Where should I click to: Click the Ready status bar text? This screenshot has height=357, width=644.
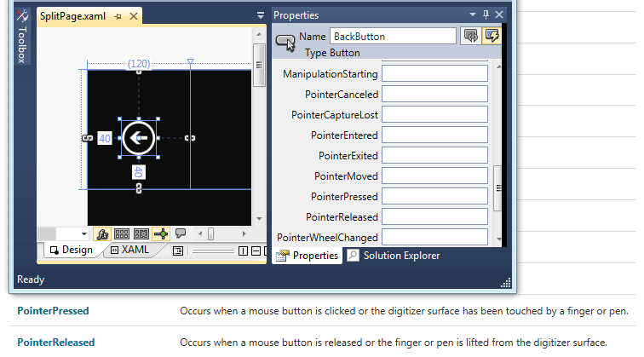(31, 279)
